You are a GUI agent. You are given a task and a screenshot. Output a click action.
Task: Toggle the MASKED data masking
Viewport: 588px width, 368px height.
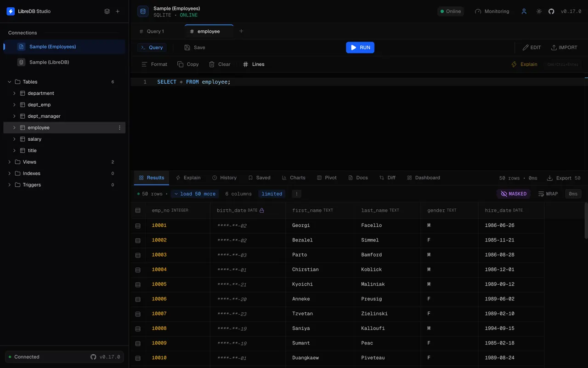pos(514,194)
